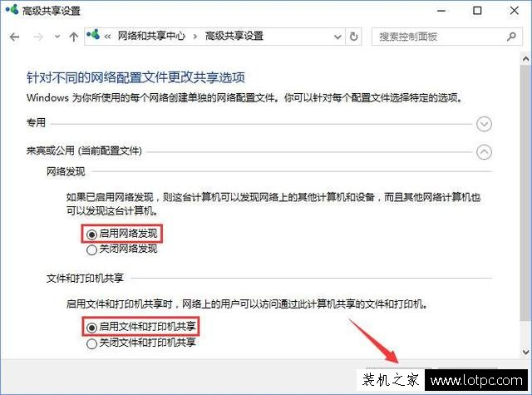Viewport: 532px width, 395px height.
Task: Click the breadcrumb overflow chevron «
Action: [x=107, y=37]
